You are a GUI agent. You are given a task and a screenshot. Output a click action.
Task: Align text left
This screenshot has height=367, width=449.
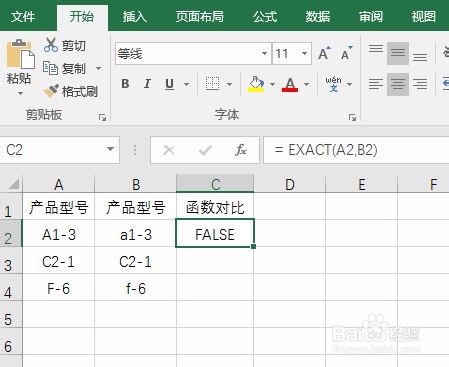(376, 84)
